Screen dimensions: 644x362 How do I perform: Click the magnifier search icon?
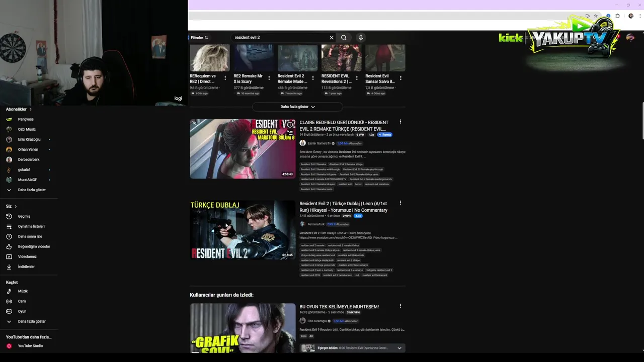click(x=344, y=38)
